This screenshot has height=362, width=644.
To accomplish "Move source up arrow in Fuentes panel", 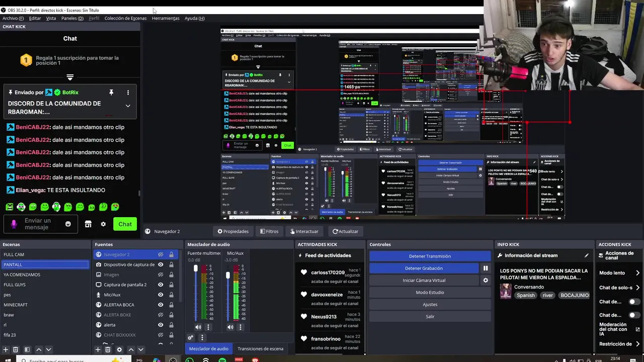I will point(131,349).
